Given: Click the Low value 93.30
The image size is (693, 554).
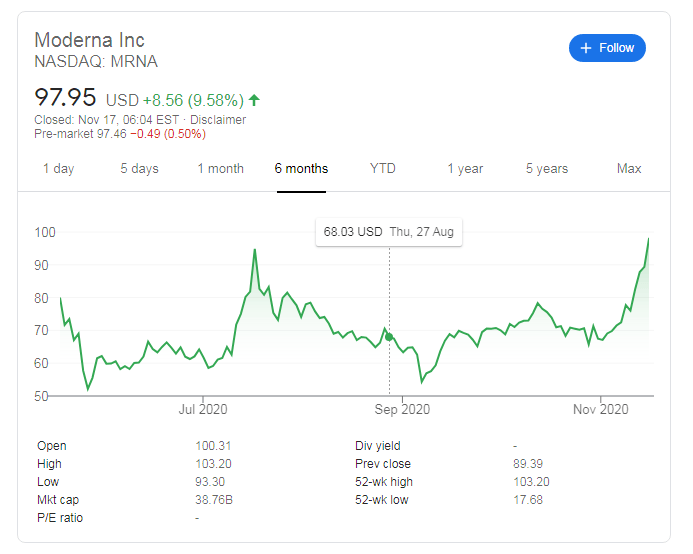Looking at the screenshot, I should pyautogui.click(x=210, y=482).
